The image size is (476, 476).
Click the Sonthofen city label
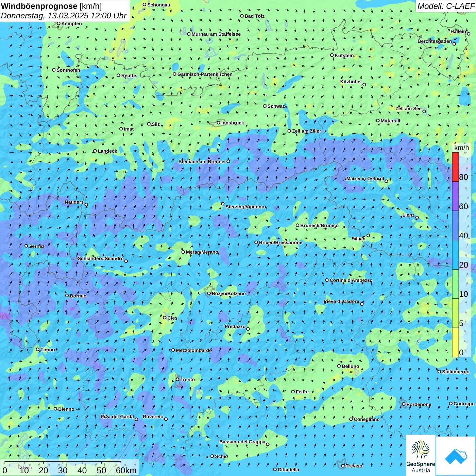pyautogui.click(x=68, y=70)
